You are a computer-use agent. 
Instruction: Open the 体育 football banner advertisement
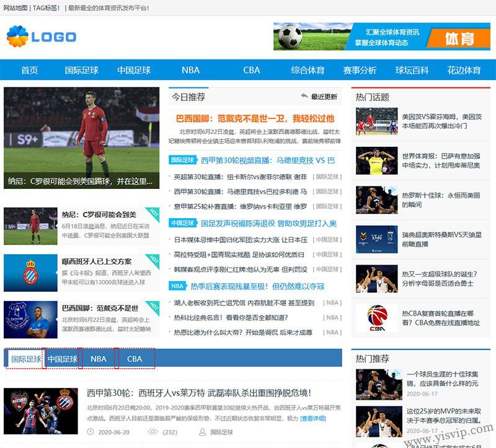tap(381, 37)
